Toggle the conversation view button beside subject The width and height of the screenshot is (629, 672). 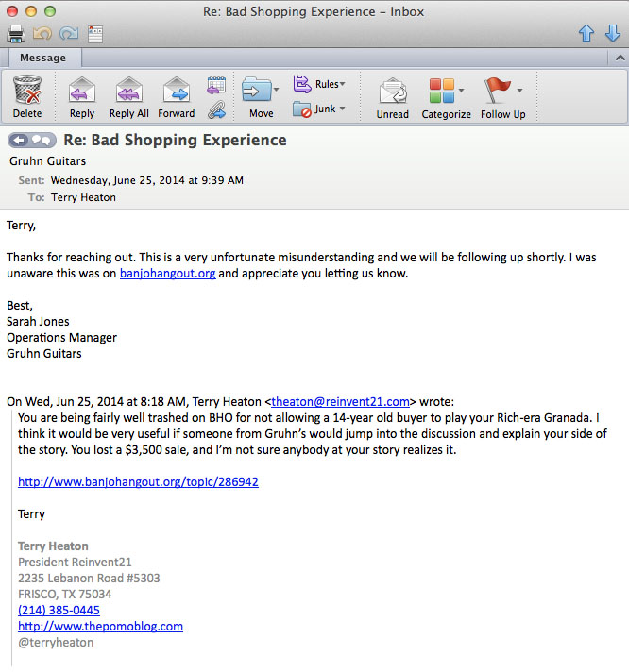pyautogui.click(x=32, y=140)
